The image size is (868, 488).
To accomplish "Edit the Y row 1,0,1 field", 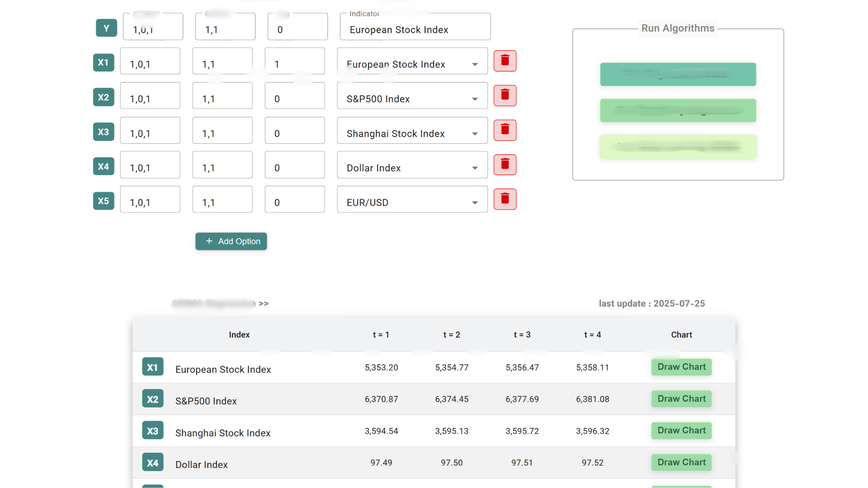I will pyautogui.click(x=153, y=27).
